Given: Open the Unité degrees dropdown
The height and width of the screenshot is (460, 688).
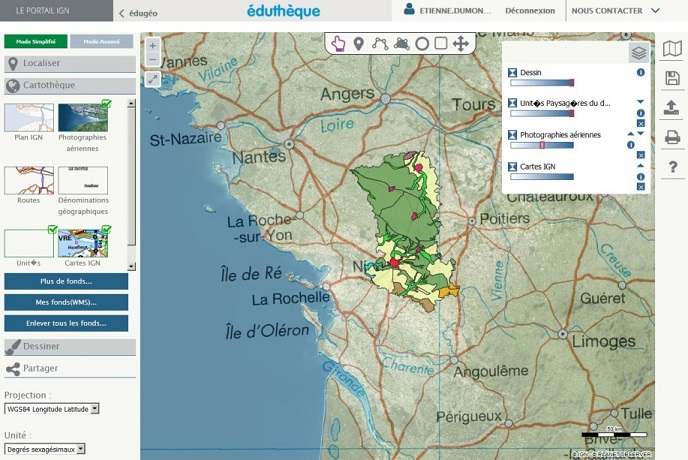Looking at the screenshot, I should (x=45, y=449).
